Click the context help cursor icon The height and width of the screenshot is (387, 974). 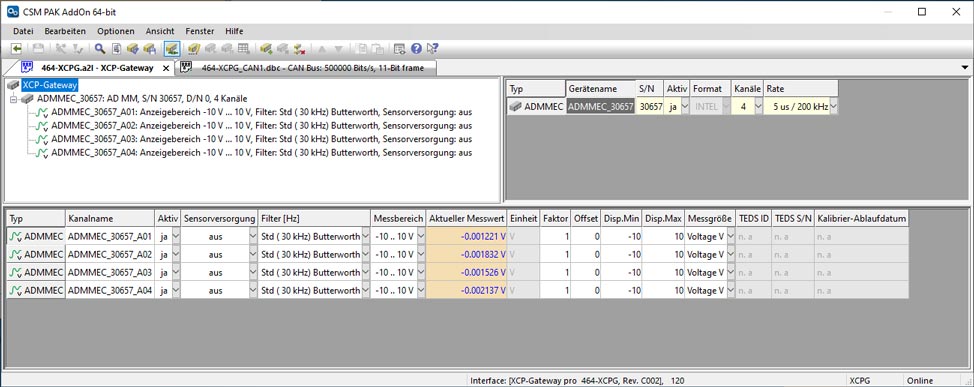433,48
